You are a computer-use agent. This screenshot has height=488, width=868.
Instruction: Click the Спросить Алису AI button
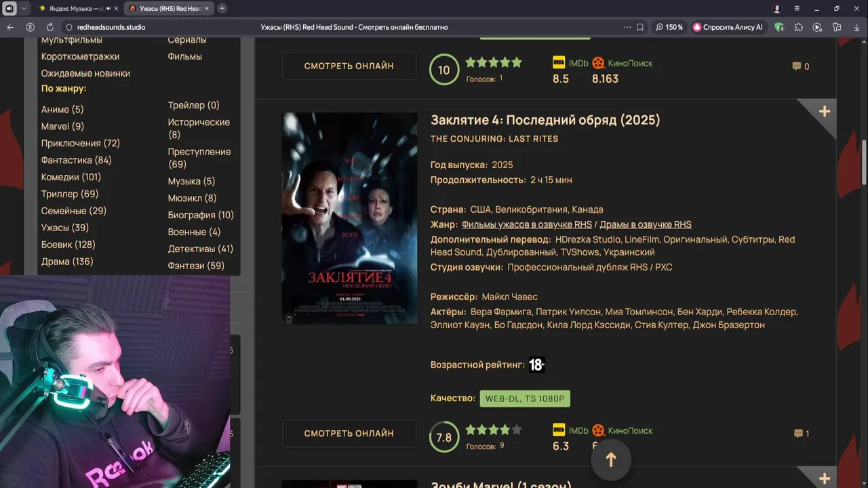point(728,27)
